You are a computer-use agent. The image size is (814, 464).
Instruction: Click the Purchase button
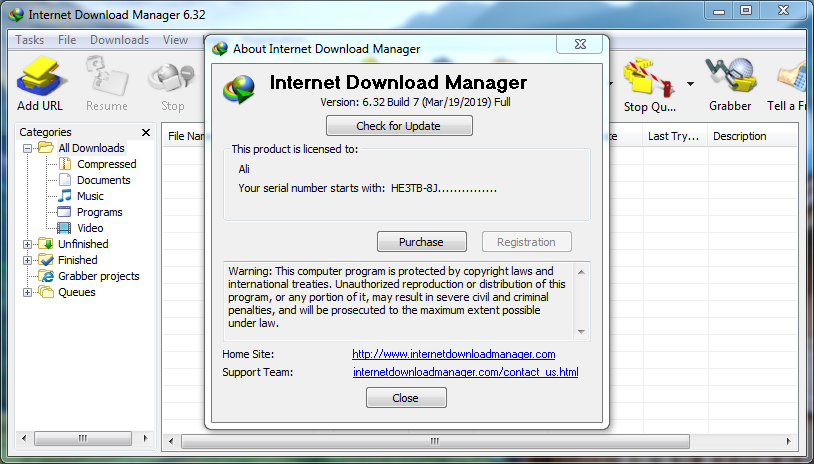(422, 242)
